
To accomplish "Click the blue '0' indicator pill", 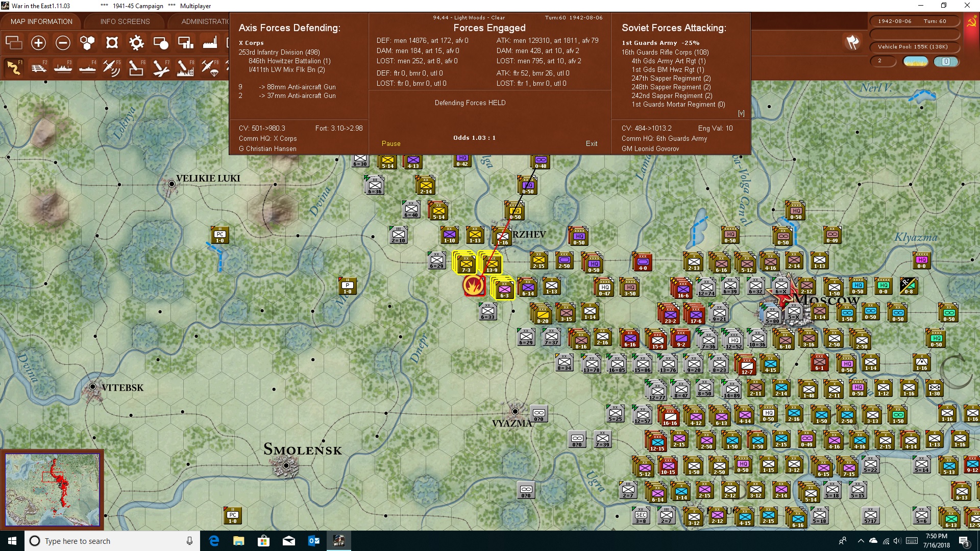I will 946,61.
